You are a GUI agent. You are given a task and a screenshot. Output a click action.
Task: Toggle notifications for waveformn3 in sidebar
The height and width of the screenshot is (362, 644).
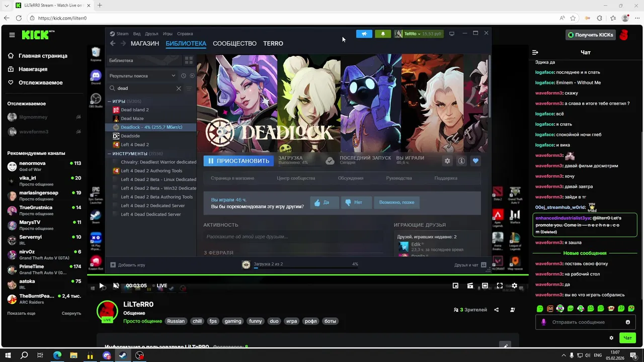coord(78,132)
